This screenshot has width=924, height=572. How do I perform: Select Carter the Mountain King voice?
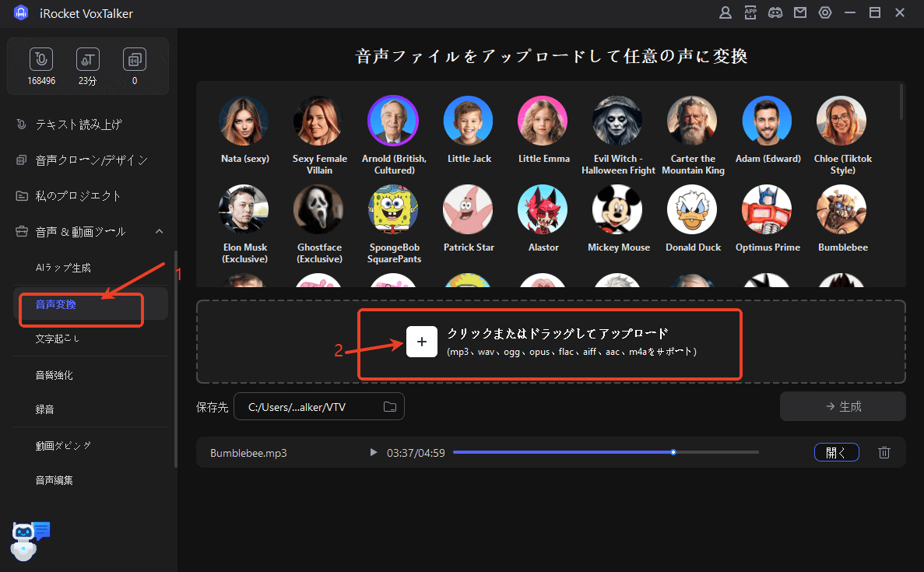pos(692,121)
